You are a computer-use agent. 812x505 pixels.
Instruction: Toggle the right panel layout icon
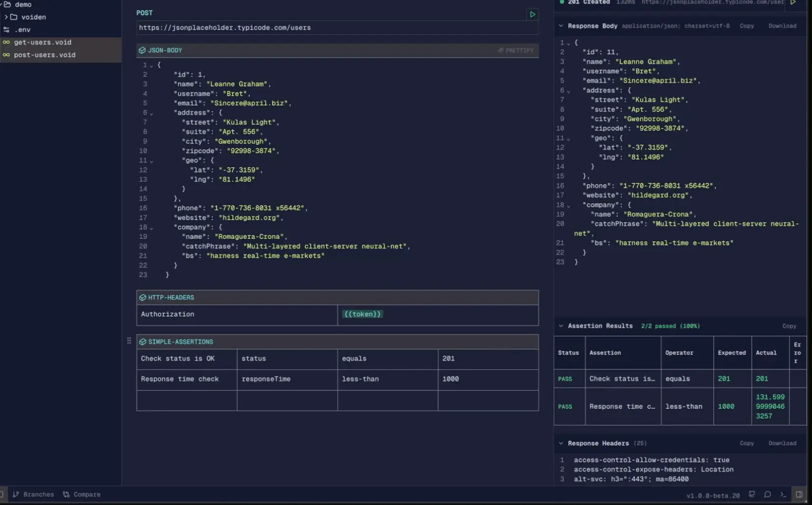[799, 495]
